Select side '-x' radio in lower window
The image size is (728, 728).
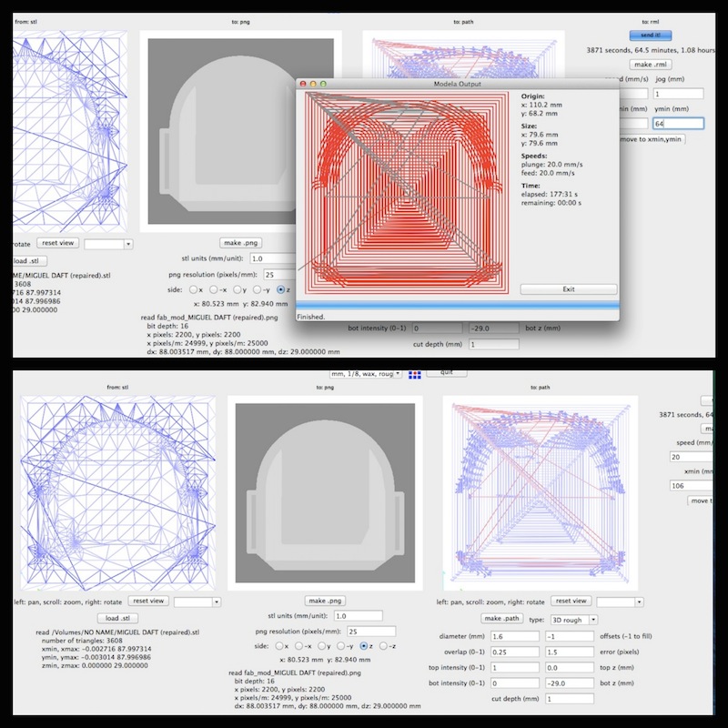299,646
